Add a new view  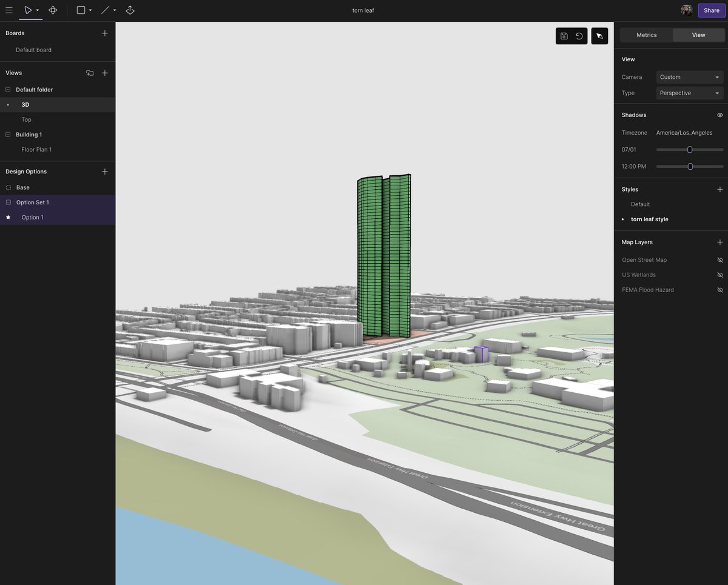pos(105,73)
